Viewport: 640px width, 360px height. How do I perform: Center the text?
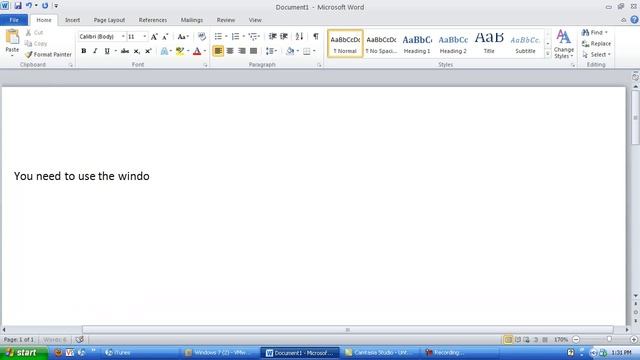click(230, 51)
